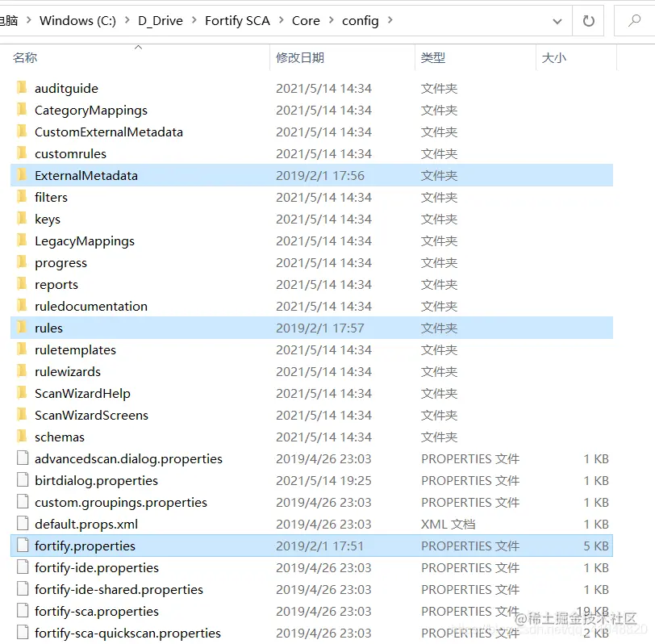Click the fortify-ide.properties file icon
655x644 pixels.
click(23, 567)
